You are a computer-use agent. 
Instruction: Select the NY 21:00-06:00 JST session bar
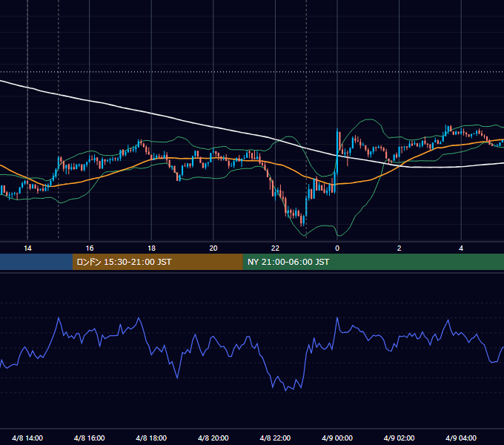373,262
